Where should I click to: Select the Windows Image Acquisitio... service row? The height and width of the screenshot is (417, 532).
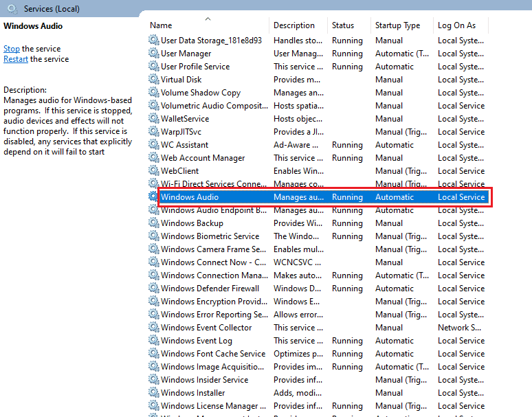[319, 366]
